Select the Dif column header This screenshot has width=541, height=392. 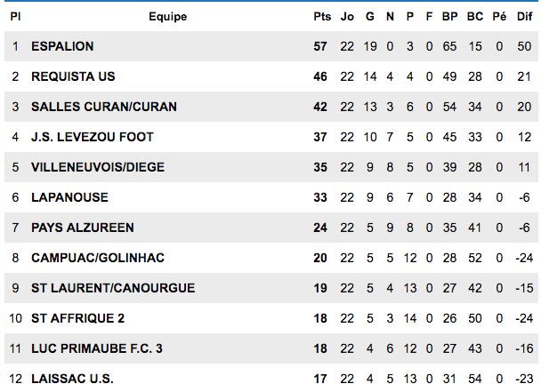(x=524, y=17)
